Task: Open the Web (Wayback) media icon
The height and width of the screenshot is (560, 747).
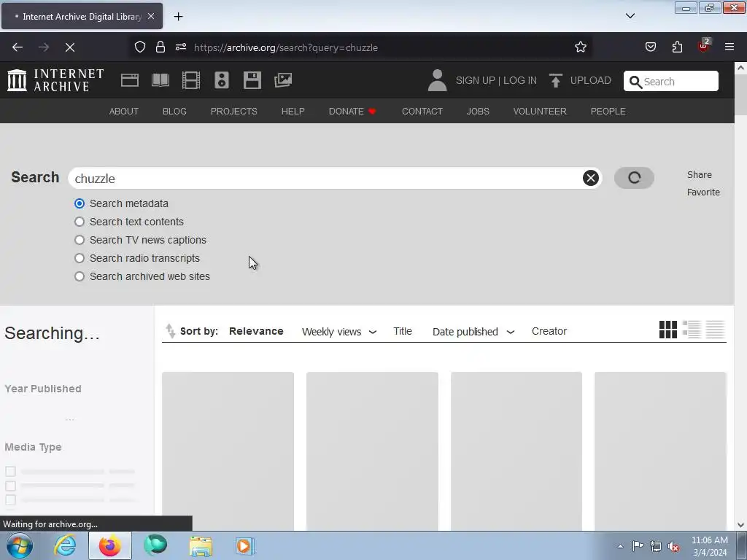Action: tap(130, 80)
